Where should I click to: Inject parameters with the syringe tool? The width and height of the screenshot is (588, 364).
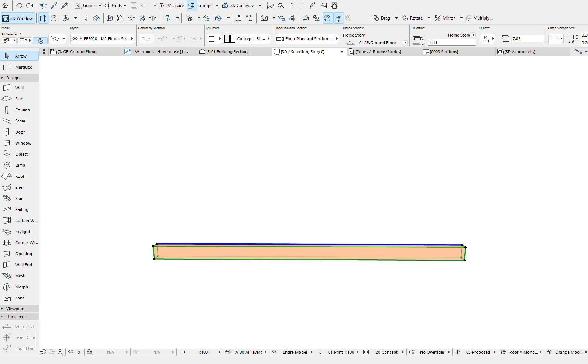tap(65, 6)
